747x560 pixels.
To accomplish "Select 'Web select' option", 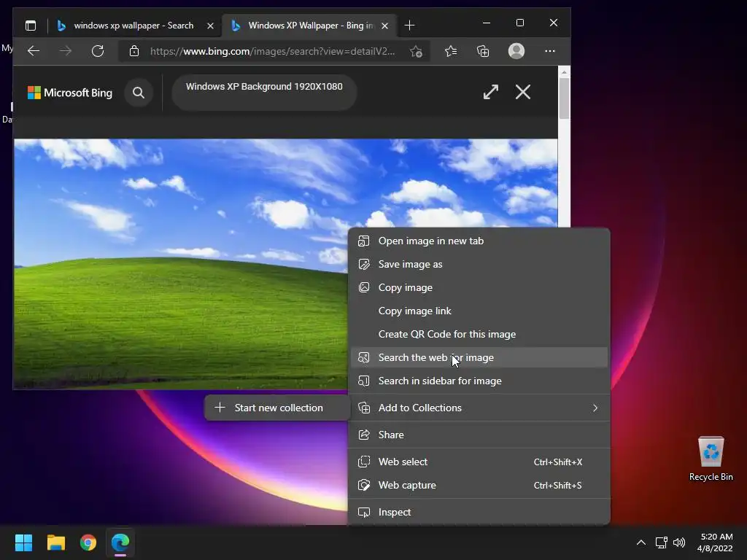I will coord(479,462).
